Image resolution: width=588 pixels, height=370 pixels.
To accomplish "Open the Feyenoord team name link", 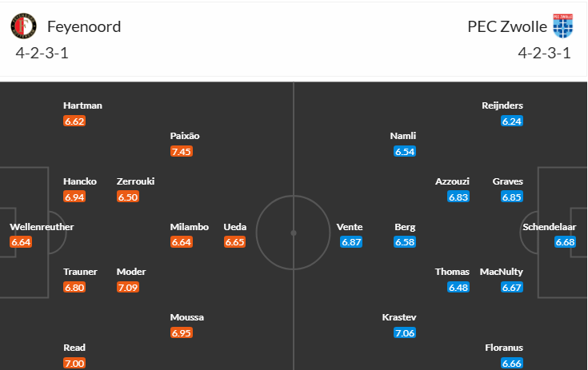I will [84, 27].
